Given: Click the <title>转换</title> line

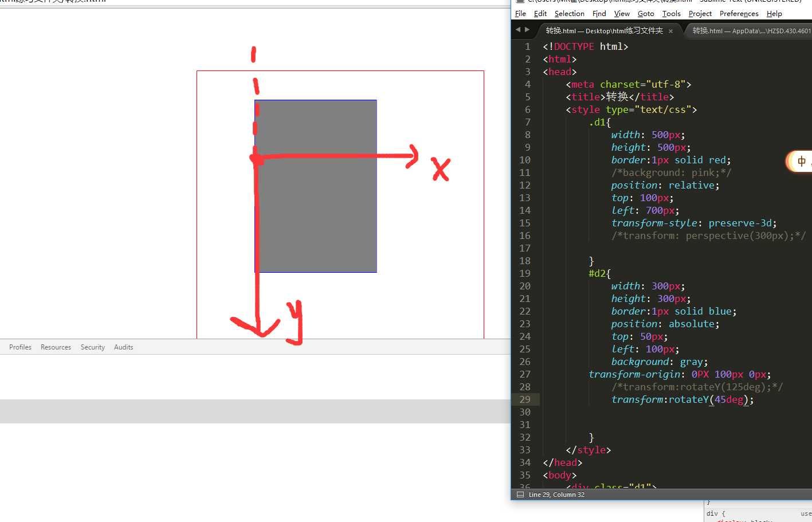Looking at the screenshot, I should click(619, 97).
